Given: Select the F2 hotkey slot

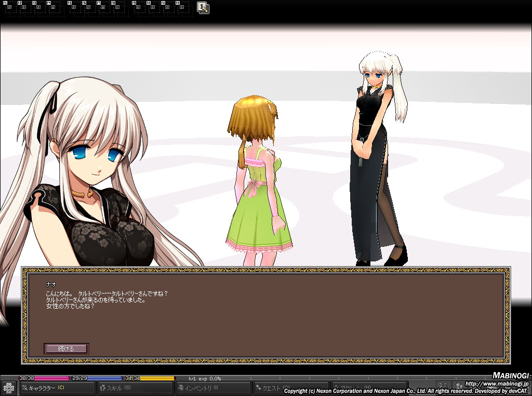Looking at the screenshot, I should pos(23,8).
